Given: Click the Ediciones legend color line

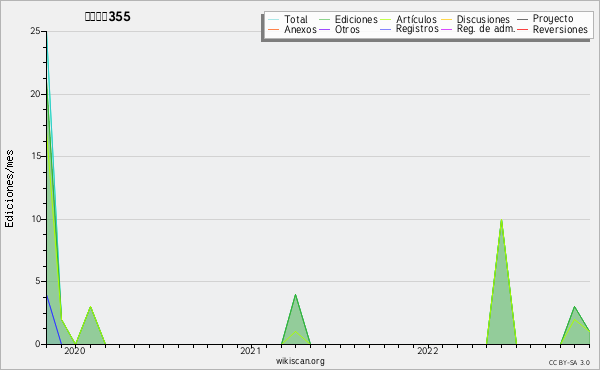Looking at the screenshot, I should point(324,19).
